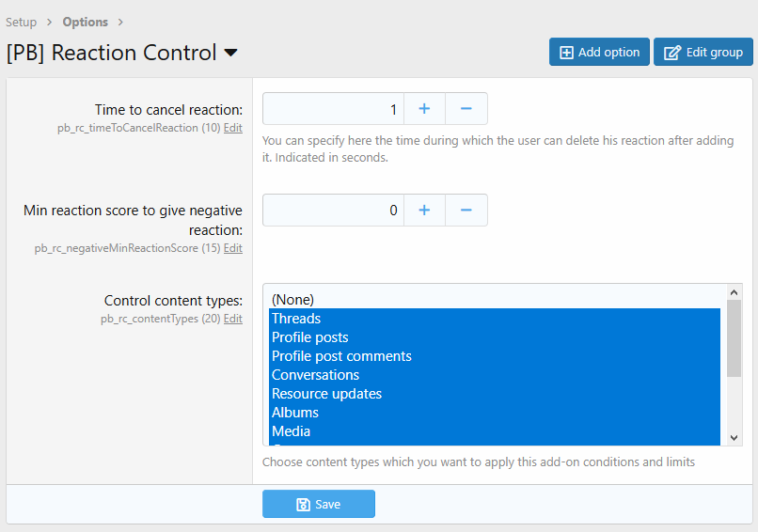758x532 pixels.
Task: Select Threads in content types list
Action: 296,319
